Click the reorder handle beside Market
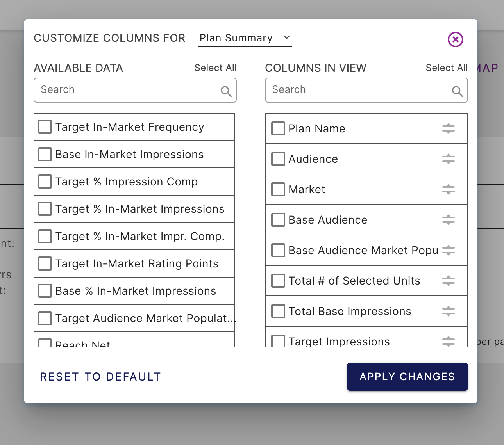Image resolution: width=504 pixels, height=445 pixels. 449,189
